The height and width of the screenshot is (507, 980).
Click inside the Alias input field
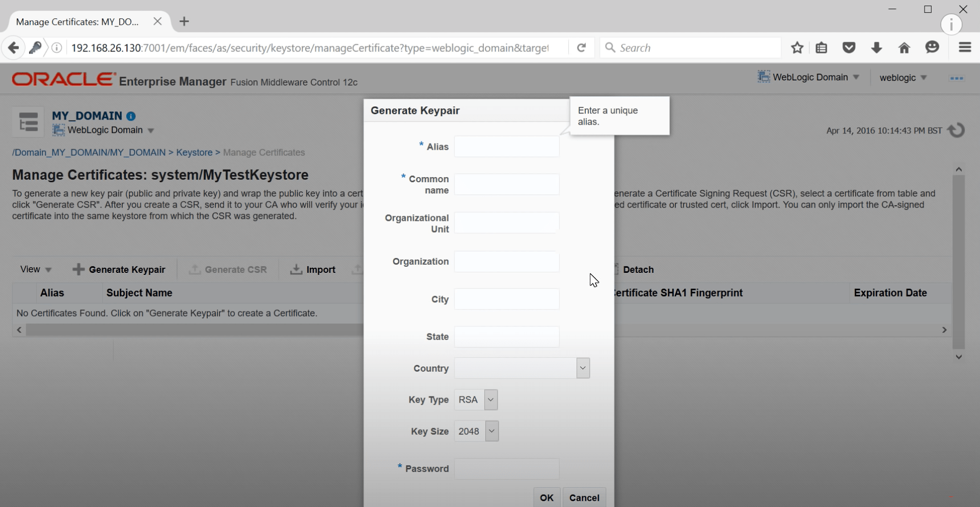pyautogui.click(x=506, y=147)
